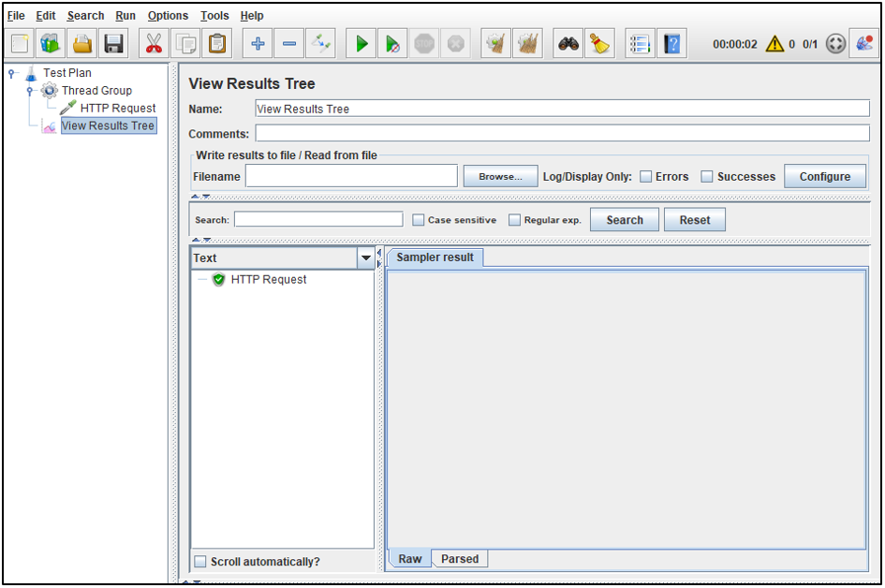Viewport: 885px width, 588px height.
Task: Enable the Errors display filter
Action: point(646,176)
